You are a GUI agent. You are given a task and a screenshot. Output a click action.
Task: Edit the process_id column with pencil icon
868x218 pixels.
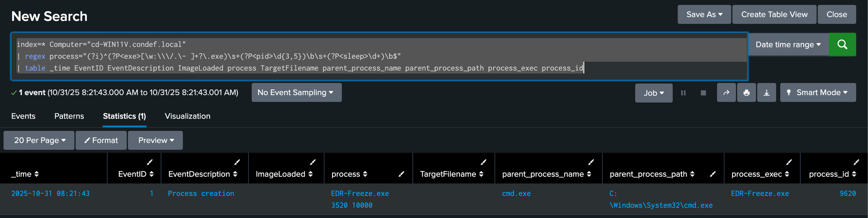[x=856, y=162]
